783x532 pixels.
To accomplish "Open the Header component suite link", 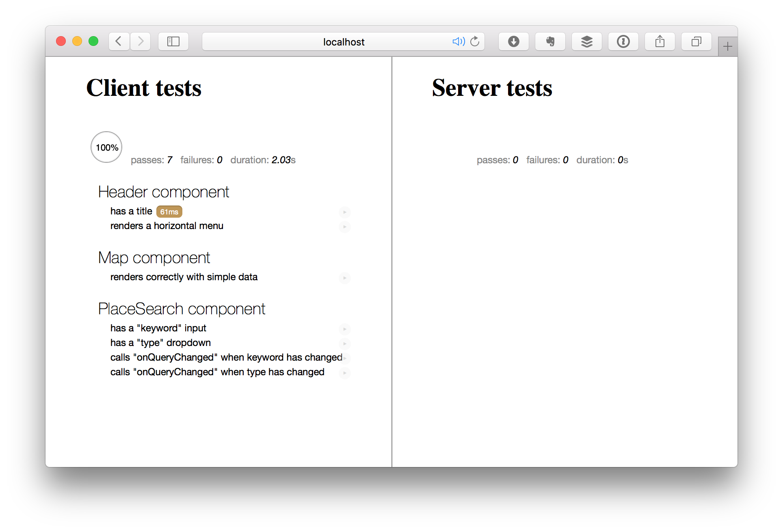I will point(163,192).
